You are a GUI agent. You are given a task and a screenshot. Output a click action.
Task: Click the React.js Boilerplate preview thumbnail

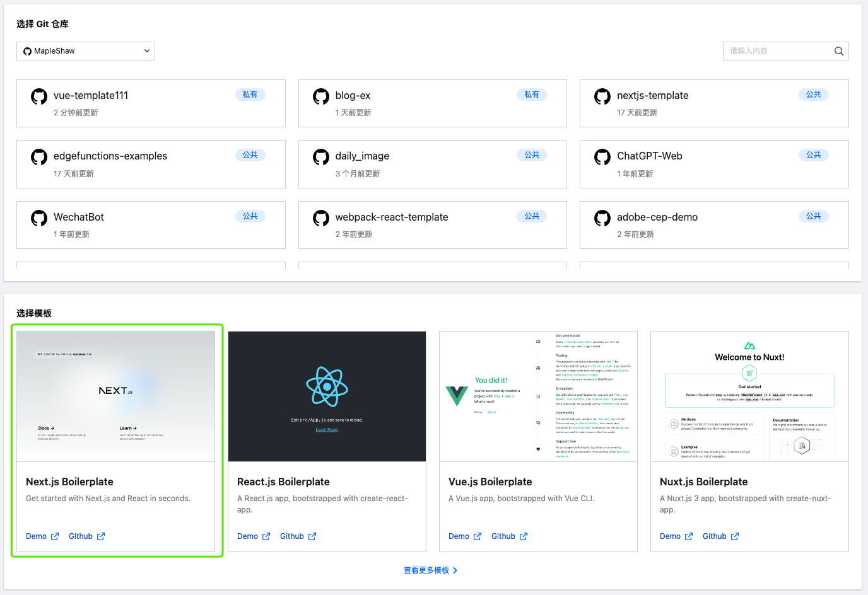pos(327,396)
